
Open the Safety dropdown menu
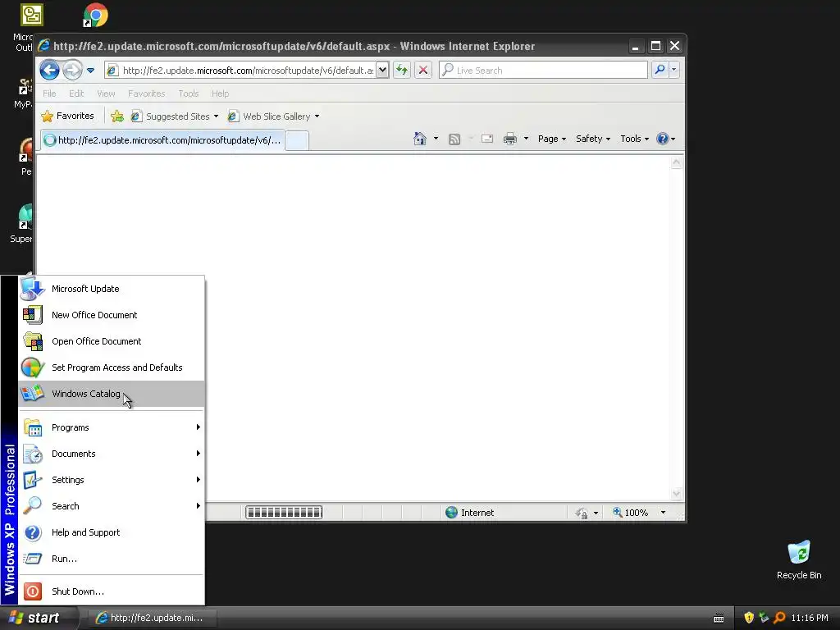592,139
